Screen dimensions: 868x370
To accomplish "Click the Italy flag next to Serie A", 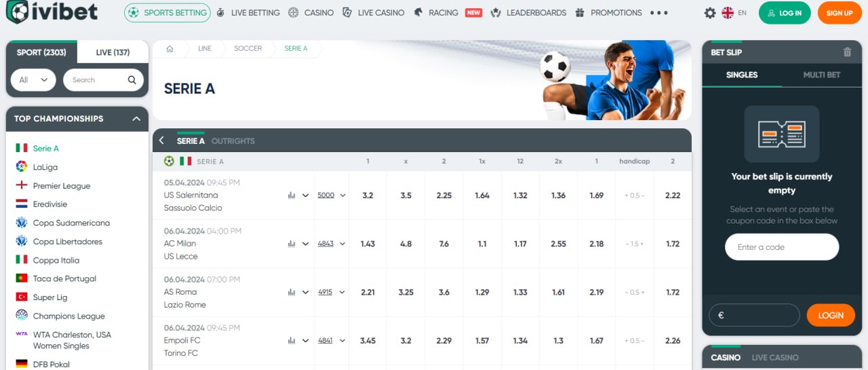I will [x=22, y=148].
